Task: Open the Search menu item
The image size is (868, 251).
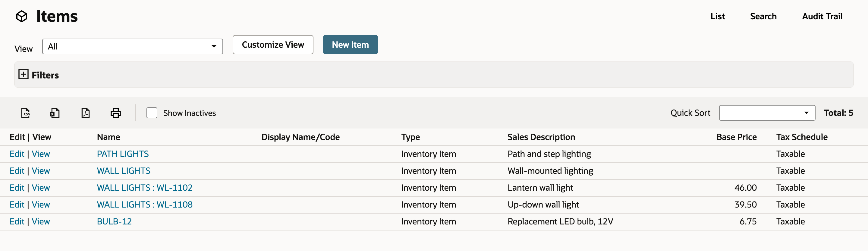Action: click(x=763, y=16)
